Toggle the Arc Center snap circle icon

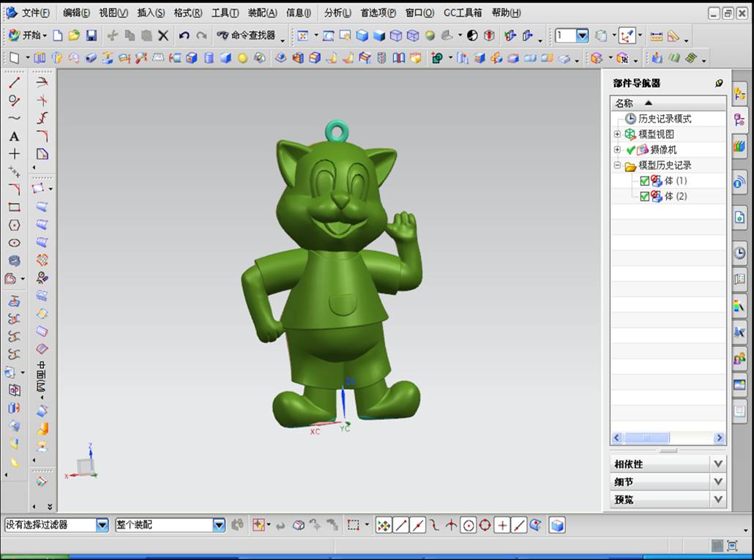tap(469, 525)
